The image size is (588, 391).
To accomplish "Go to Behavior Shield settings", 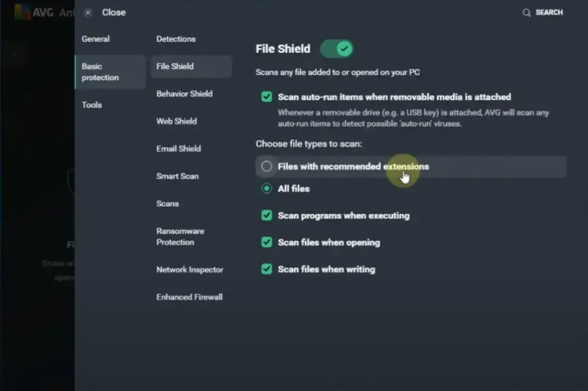I will (184, 94).
